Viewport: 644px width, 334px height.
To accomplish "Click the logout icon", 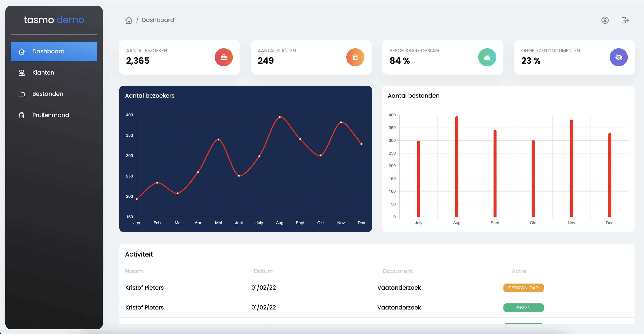I will tap(625, 20).
